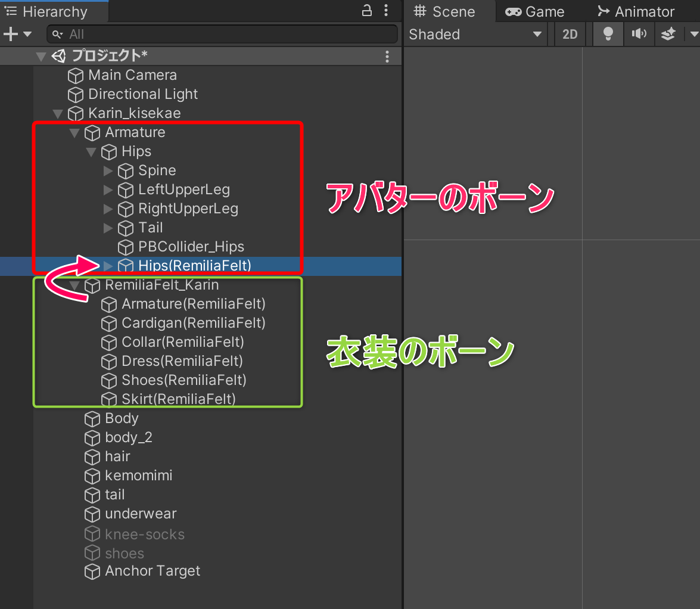Click the Armature(RemiliaFelt) cube icon
The height and width of the screenshot is (609, 700).
[109, 304]
